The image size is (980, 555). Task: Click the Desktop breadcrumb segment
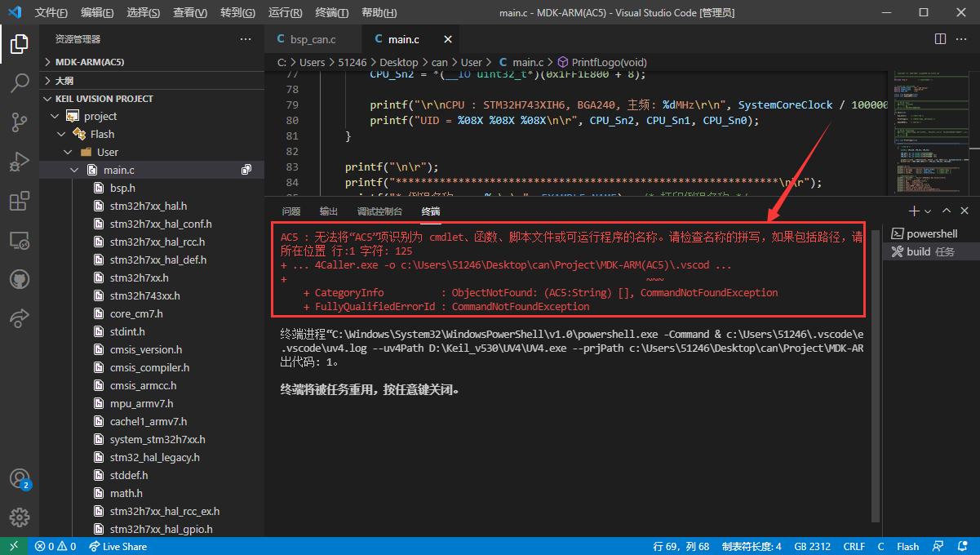coord(398,62)
